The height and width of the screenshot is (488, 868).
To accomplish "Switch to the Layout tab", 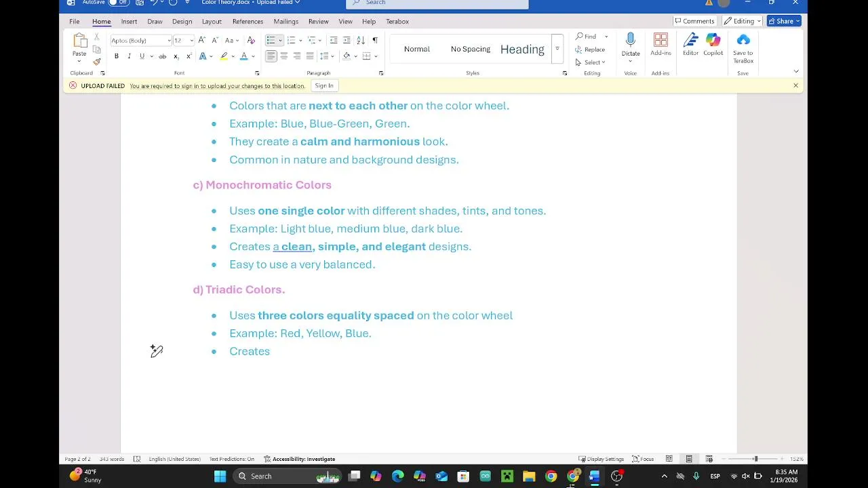I will pyautogui.click(x=212, y=22).
